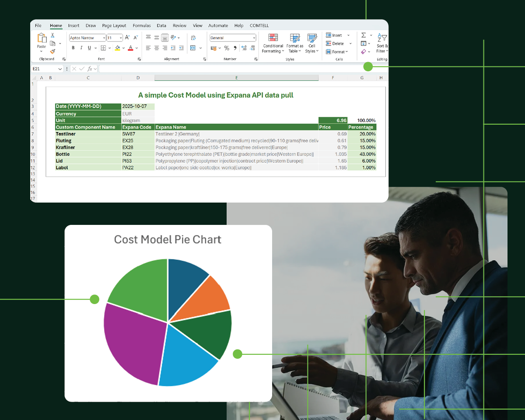Click the Sort & Filter button
This screenshot has height=420, width=525.
(x=382, y=43)
